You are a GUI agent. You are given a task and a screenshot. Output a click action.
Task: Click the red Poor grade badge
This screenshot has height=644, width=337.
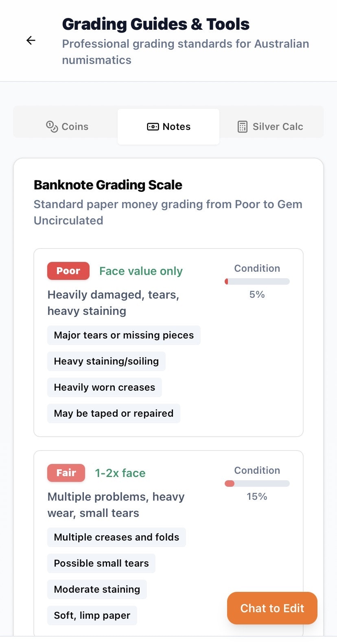point(68,271)
